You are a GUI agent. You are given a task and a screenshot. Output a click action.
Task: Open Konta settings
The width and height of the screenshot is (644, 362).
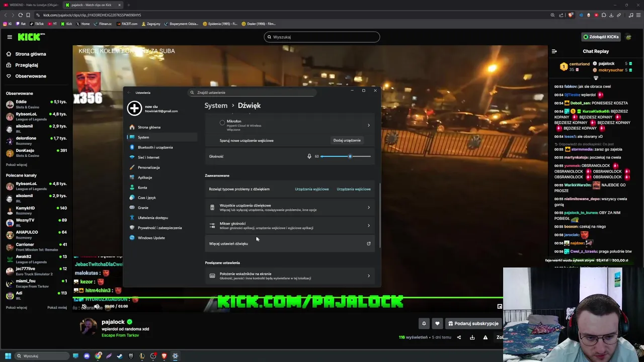pyautogui.click(x=162, y=188)
